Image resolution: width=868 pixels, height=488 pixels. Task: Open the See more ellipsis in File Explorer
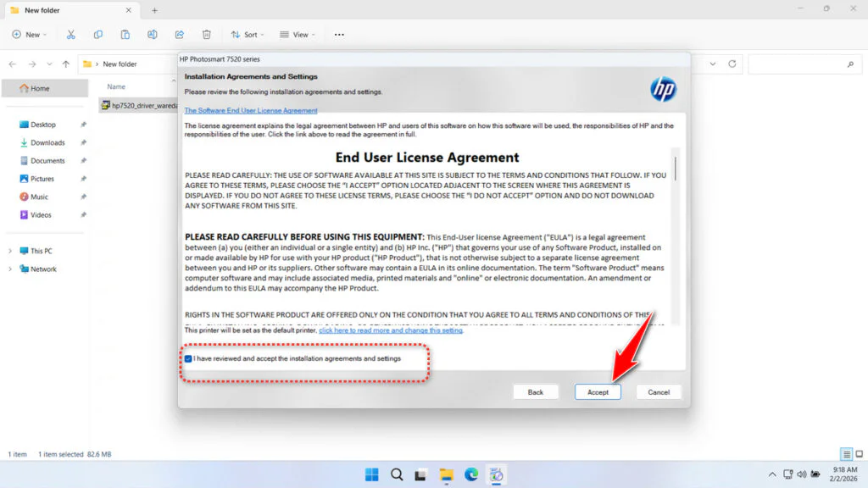[338, 34]
